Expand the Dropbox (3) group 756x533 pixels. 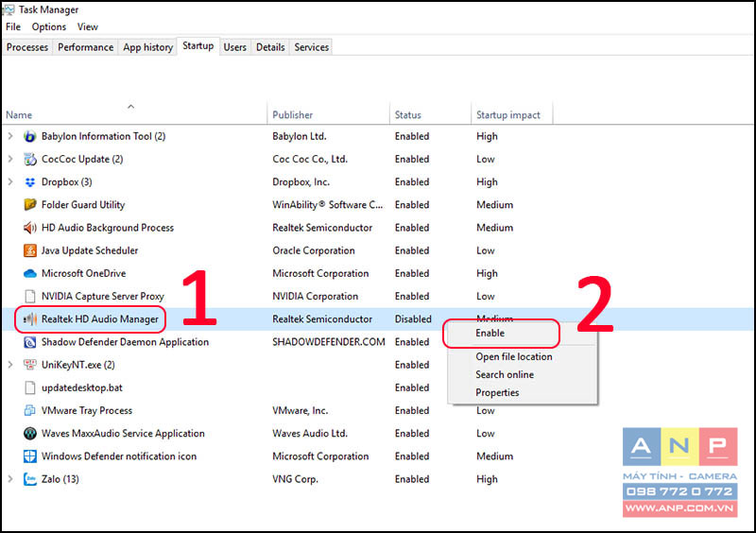click(x=10, y=181)
